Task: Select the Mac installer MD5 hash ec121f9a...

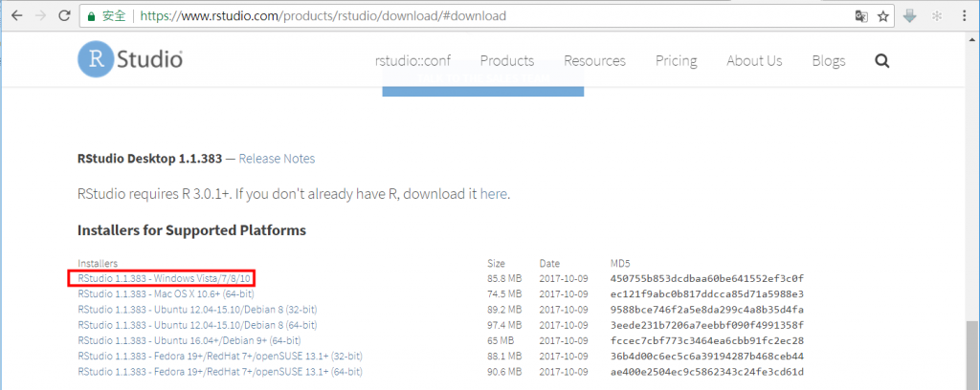Action: point(707,293)
